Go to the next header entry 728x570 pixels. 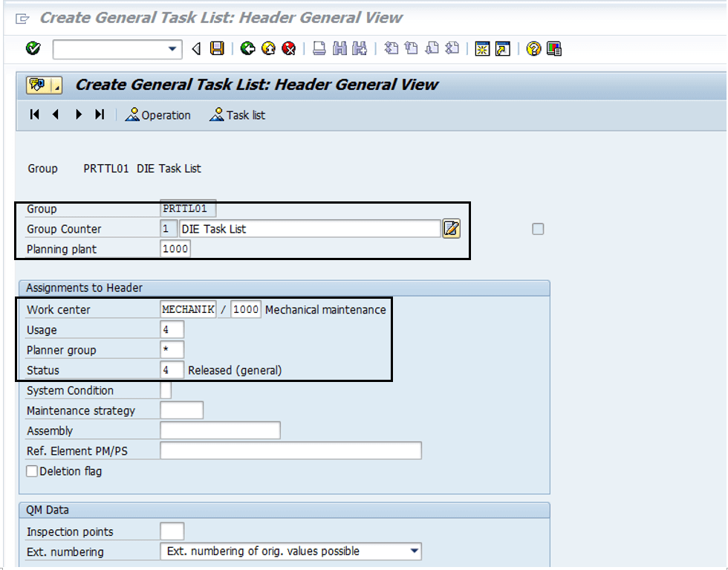pos(79,114)
